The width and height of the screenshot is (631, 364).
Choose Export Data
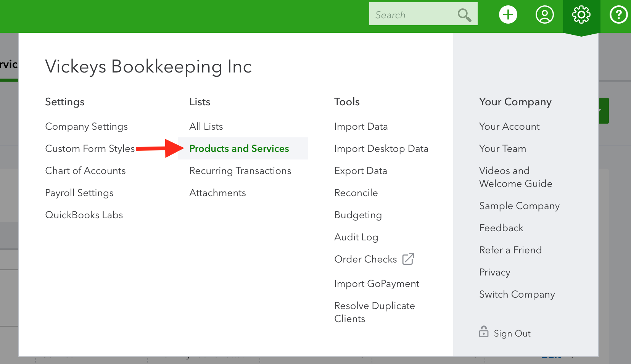[x=361, y=171]
